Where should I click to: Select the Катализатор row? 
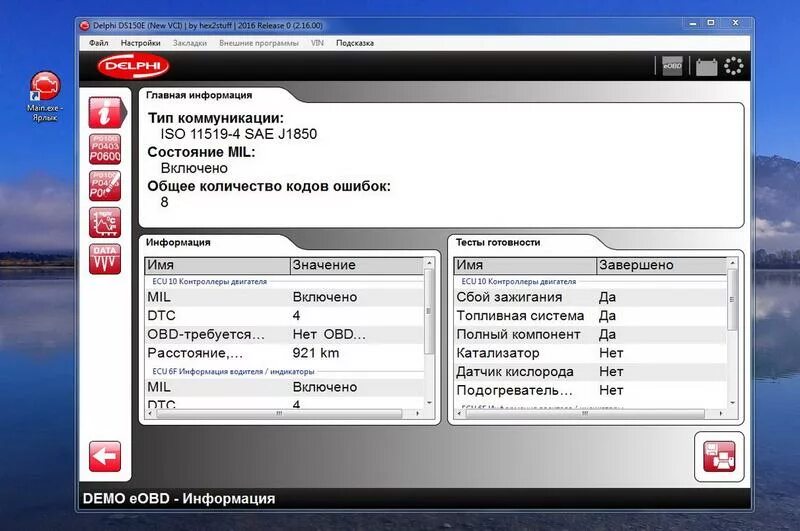point(590,353)
